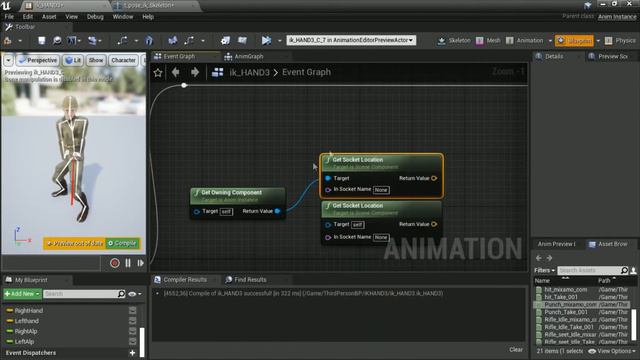The image size is (640, 360).
Task: Open the Debug menu
Action: point(95,17)
